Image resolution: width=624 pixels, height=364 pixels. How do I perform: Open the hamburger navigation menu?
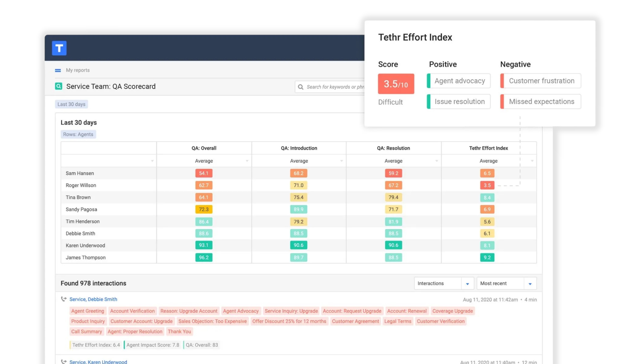point(57,70)
